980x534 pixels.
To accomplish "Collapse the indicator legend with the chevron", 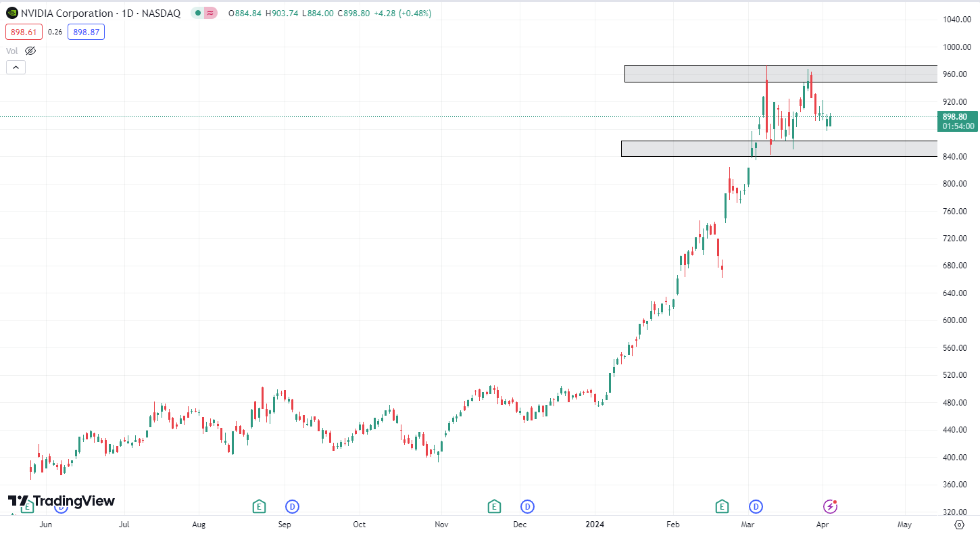I will [x=16, y=67].
